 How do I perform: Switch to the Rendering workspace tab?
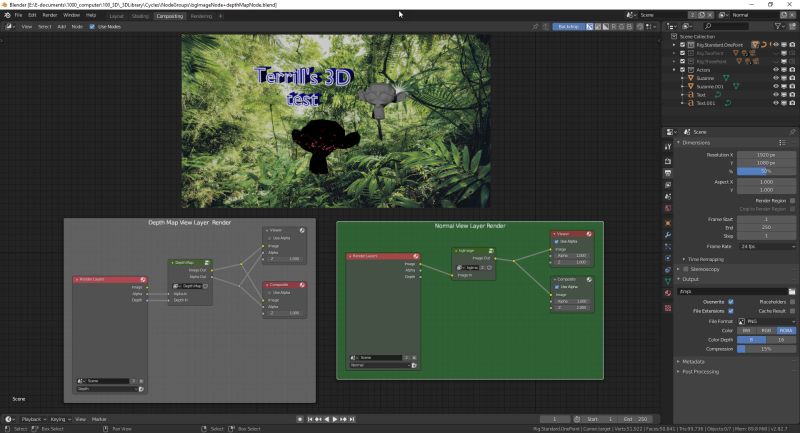click(x=201, y=16)
